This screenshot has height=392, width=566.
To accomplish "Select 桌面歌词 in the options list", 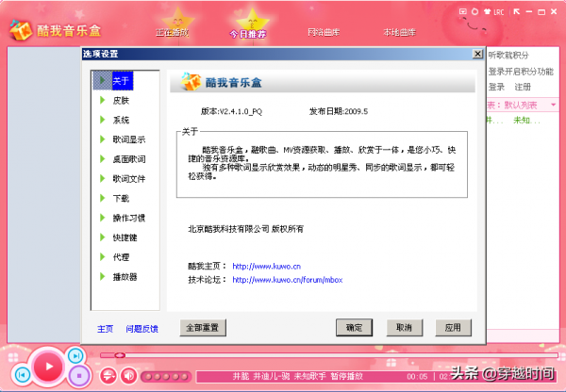I will (x=129, y=159).
